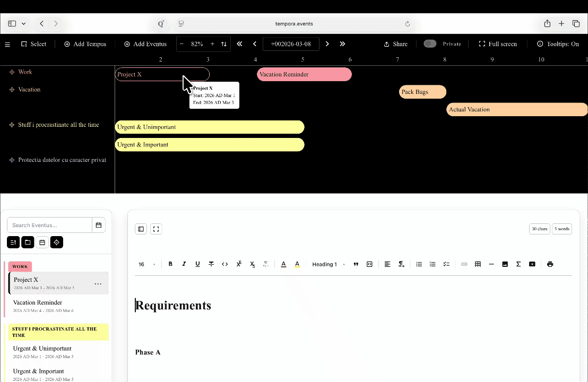Toggle Tooltips: On
The width and height of the screenshot is (588, 382).
(558, 44)
